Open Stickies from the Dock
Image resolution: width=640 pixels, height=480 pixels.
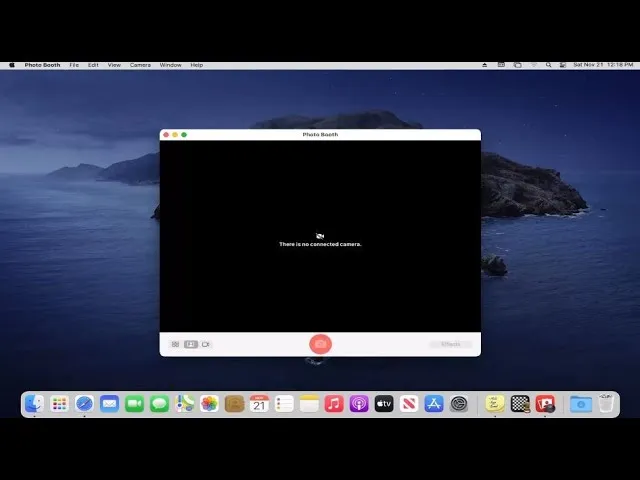495,404
